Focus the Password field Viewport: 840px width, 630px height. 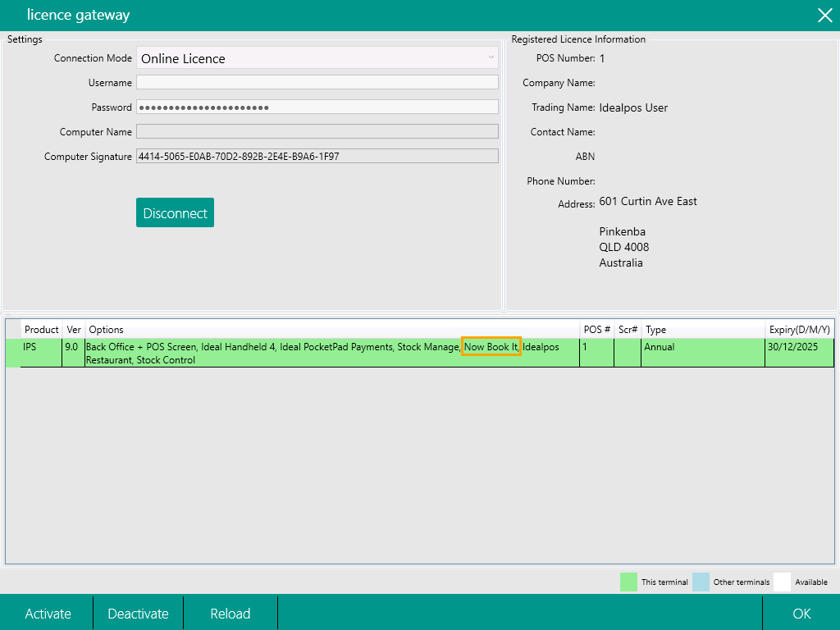(x=317, y=107)
